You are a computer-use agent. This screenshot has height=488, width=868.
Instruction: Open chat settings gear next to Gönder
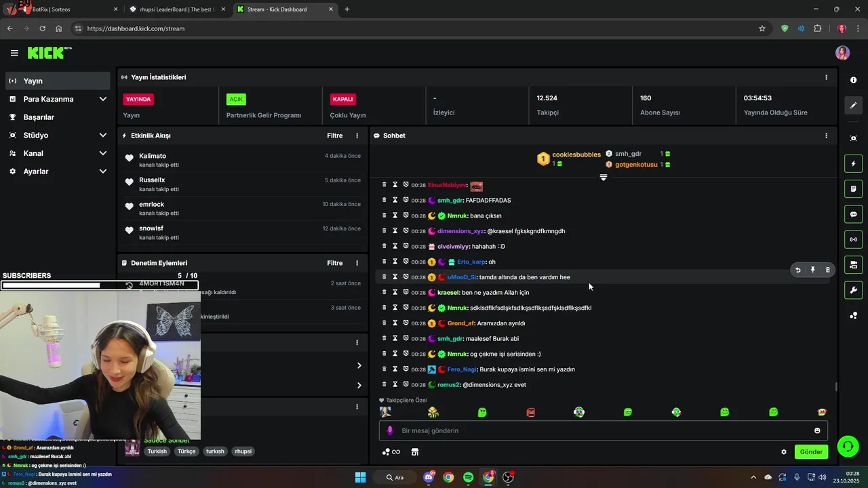coord(784,452)
